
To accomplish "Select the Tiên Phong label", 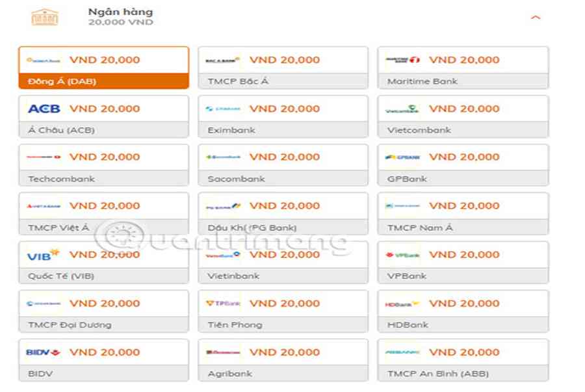I will coord(235,325).
